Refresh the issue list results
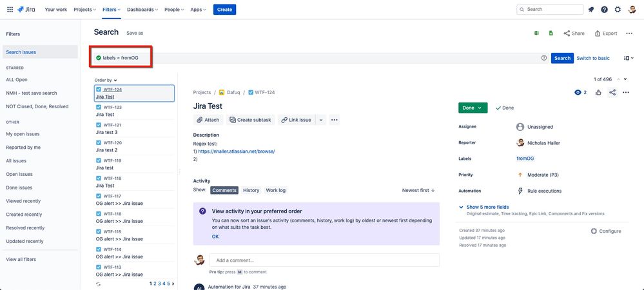 tap(98, 284)
